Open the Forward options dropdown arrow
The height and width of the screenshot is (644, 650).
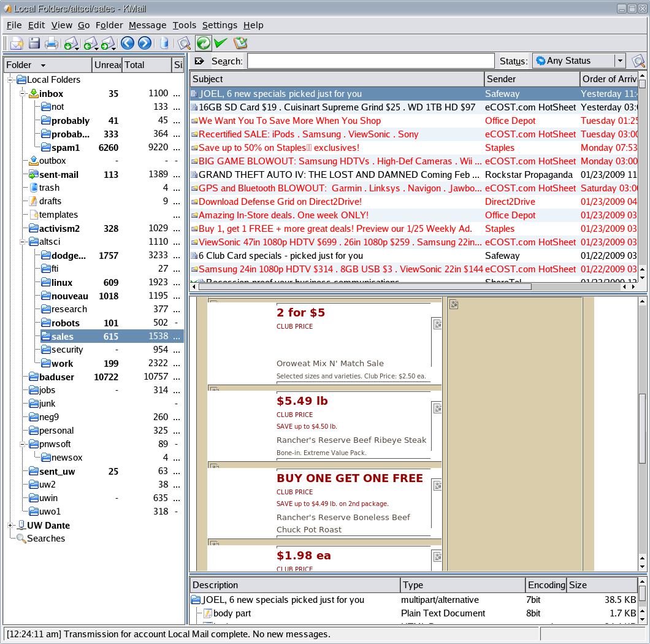114,49
